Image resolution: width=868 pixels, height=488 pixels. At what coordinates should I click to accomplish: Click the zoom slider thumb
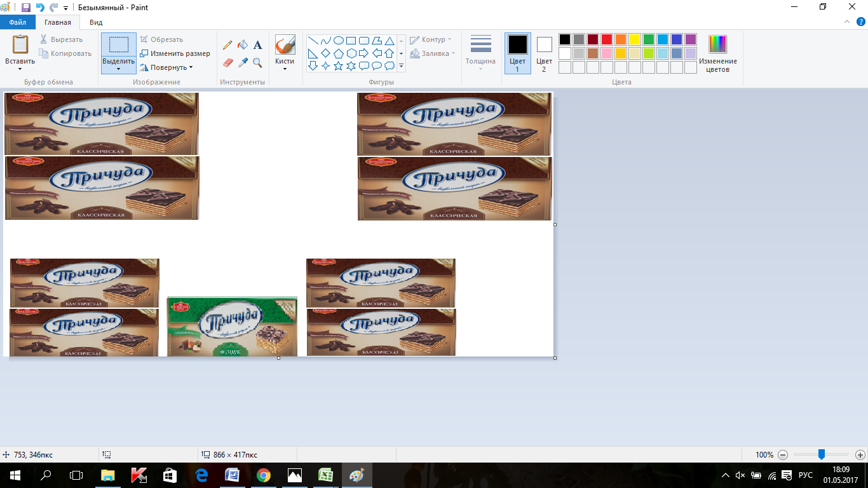(822, 455)
